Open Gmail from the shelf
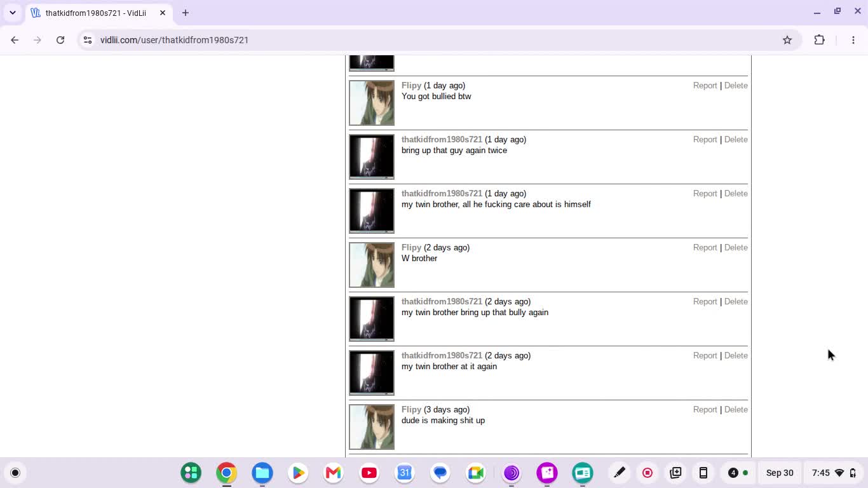The height and width of the screenshot is (488, 868). click(x=333, y=473)
